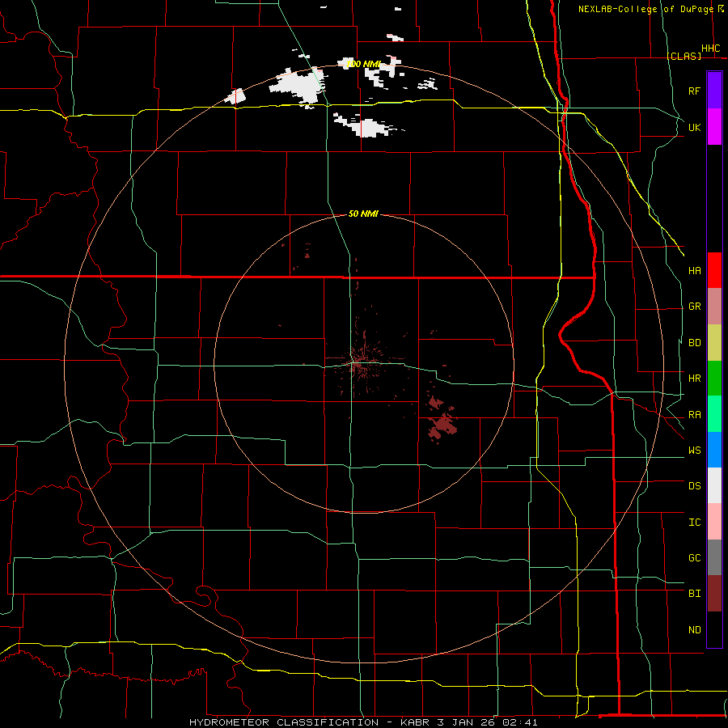
Task: Select the BD legend label
Action: 694,343
